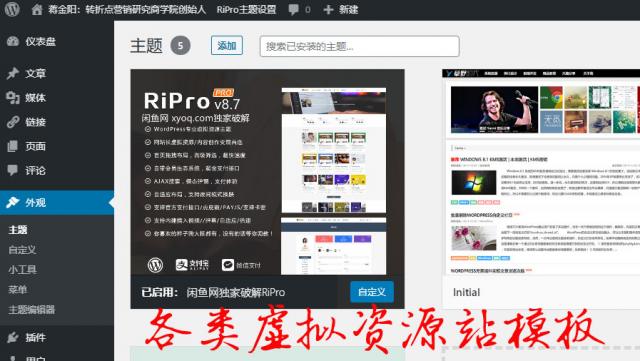Open comments bubble in admin bar
This screenshot has height=361, width=640.
[293, 9]
